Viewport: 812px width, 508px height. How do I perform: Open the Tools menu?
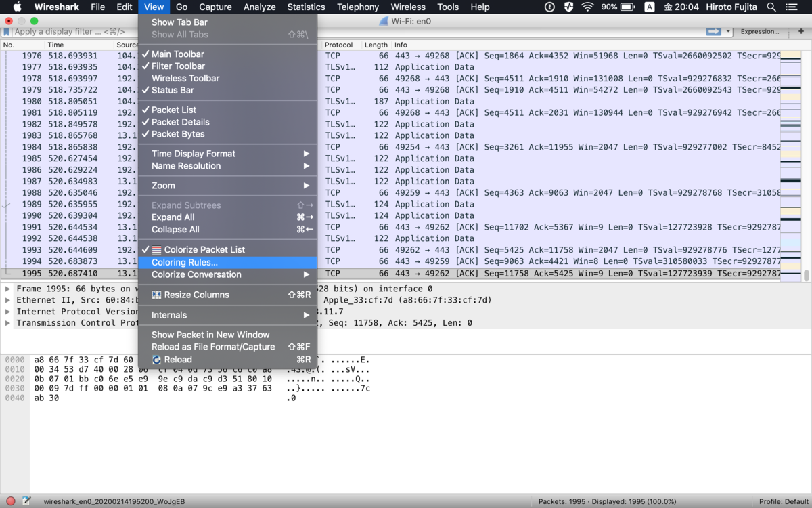point(448,7)
